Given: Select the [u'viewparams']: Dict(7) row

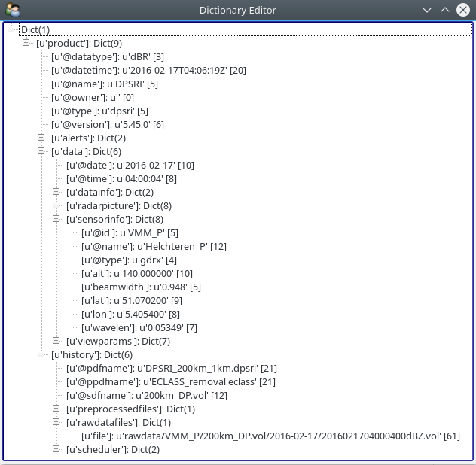Looking at the screenshot, I should (118, 342).
